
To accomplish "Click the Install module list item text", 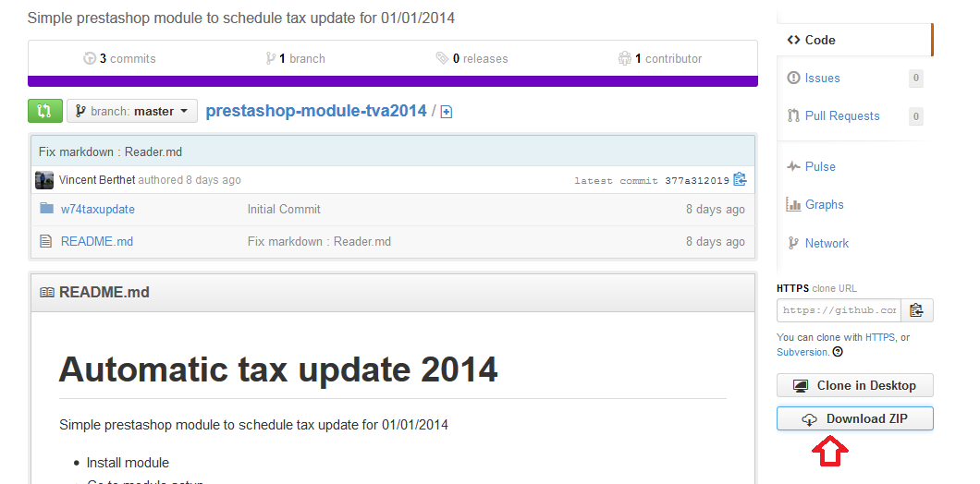I will coord(128,463).
